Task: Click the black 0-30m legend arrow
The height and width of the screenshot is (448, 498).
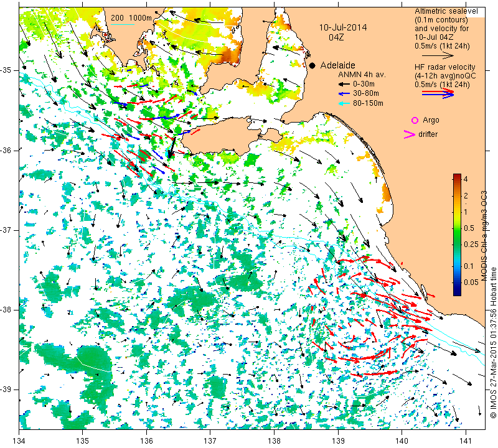Action: pos(344,85)
